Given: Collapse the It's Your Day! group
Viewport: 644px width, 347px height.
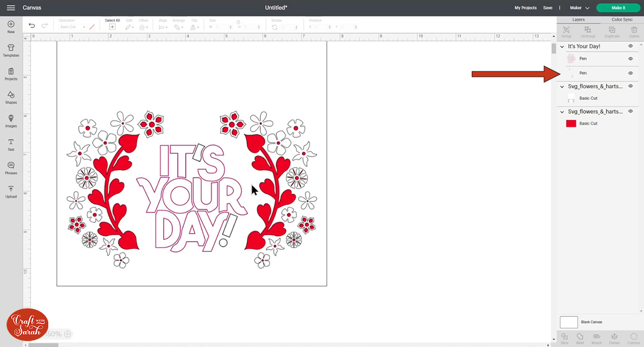Looking at the screenshot, I should tap(562, 47).
